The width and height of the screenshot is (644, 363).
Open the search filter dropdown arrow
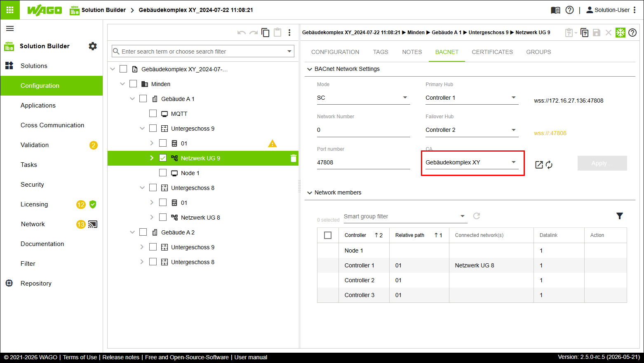pos(289,52)
